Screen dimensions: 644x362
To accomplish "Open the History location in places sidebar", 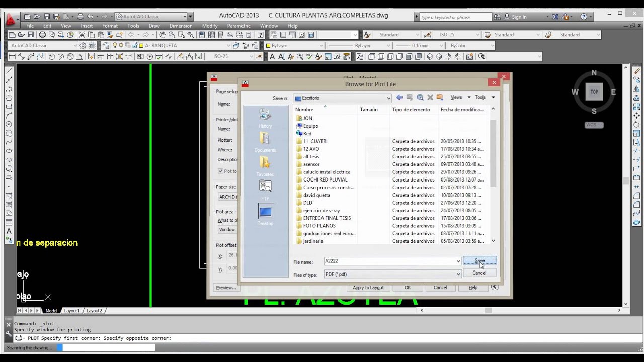I will (265, 118).
